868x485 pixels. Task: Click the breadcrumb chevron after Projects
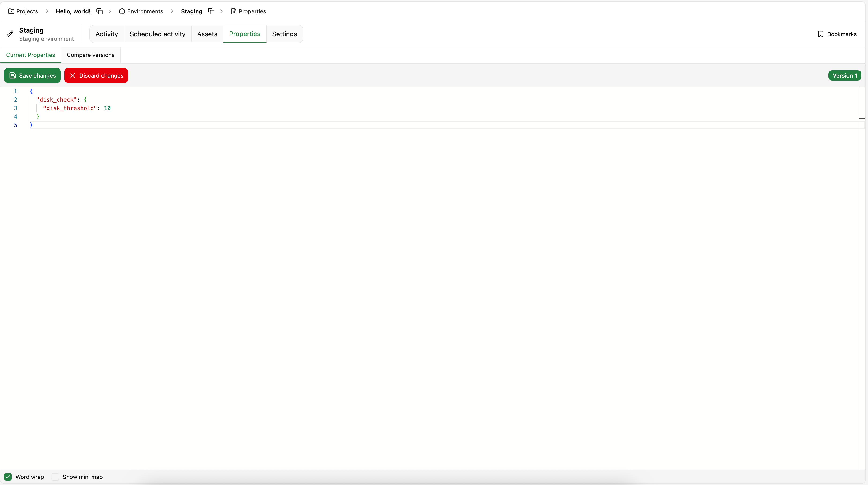pos(47,11)
